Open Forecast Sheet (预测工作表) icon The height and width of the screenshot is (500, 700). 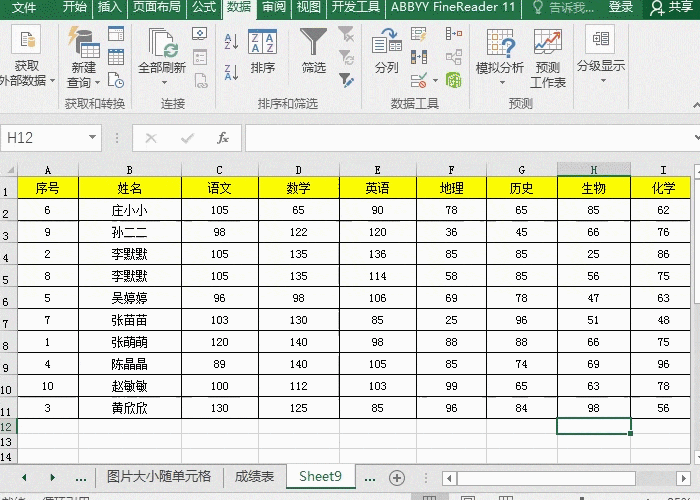pos(548,43)
